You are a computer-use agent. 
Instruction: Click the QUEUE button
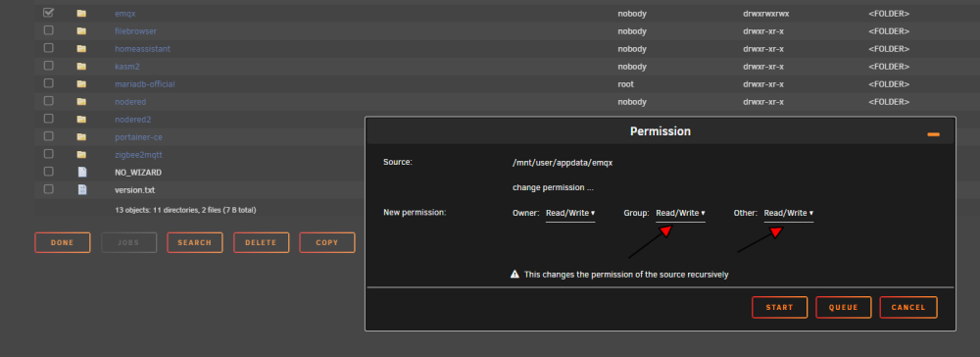coord(843,308)
